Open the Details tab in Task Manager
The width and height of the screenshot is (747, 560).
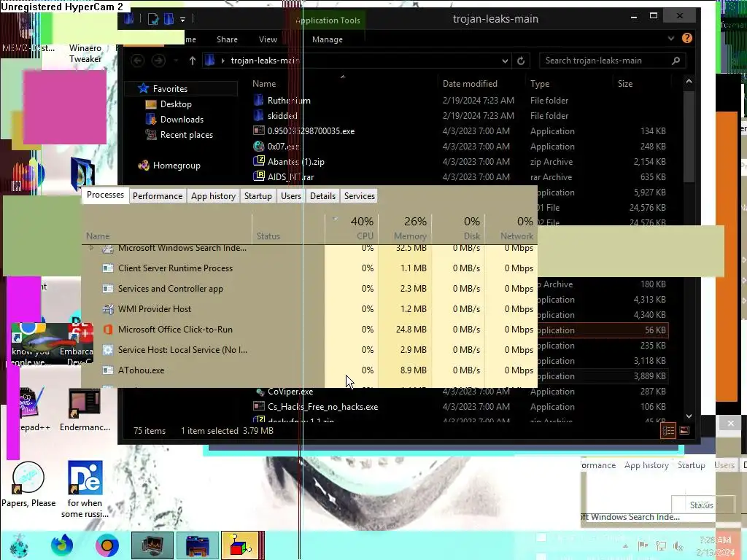click(322, 195)
